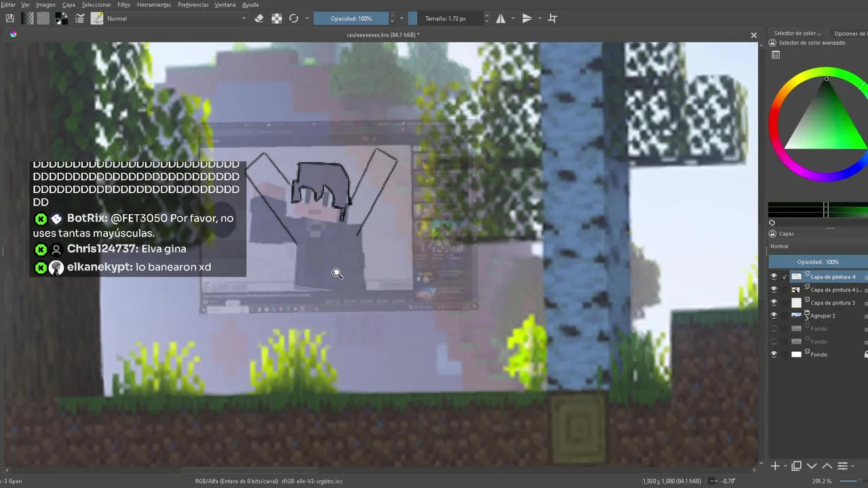Open the Herramientas menu
Image resolution: width=868 pixels, height=488 pixels.
click(154, 5)
